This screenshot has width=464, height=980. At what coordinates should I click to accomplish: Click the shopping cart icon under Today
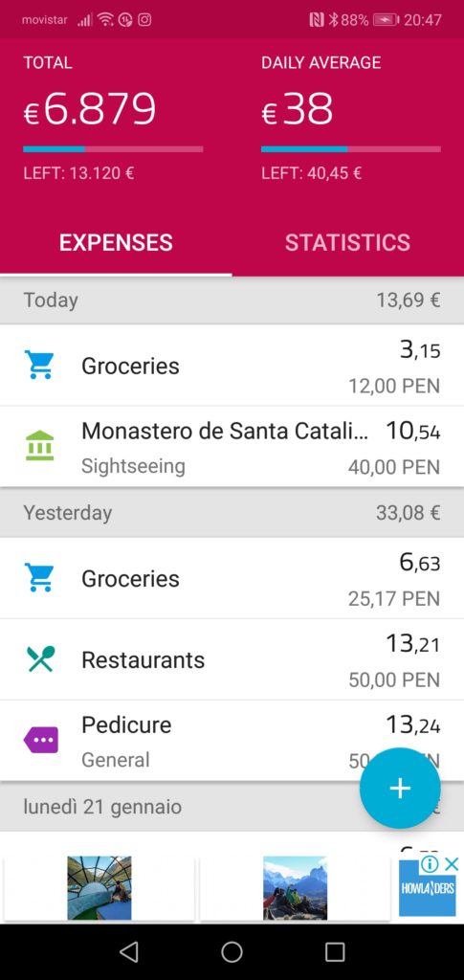point(38,365)
